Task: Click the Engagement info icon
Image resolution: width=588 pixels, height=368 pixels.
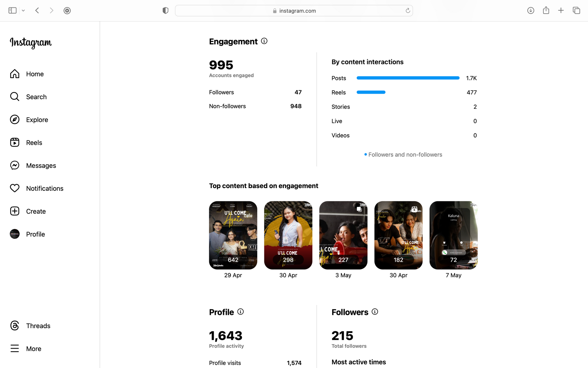Action: point(264,41)
